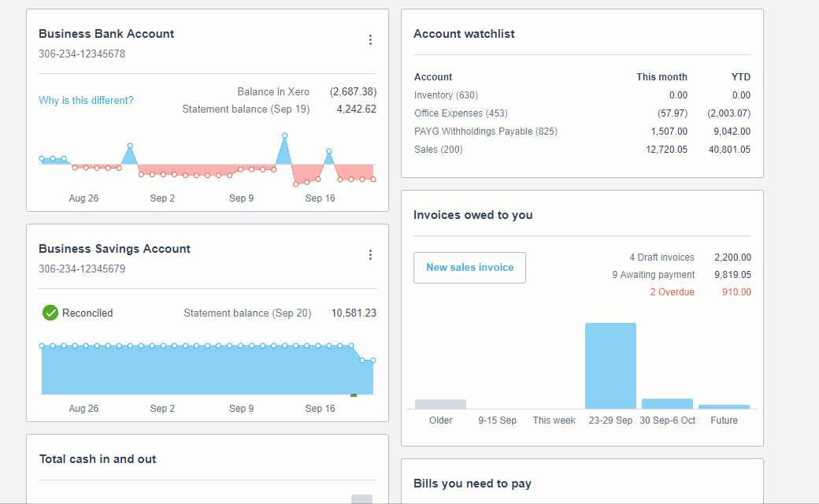
Task: Click the Total cash in and out heading
Action: coord(98,458)
